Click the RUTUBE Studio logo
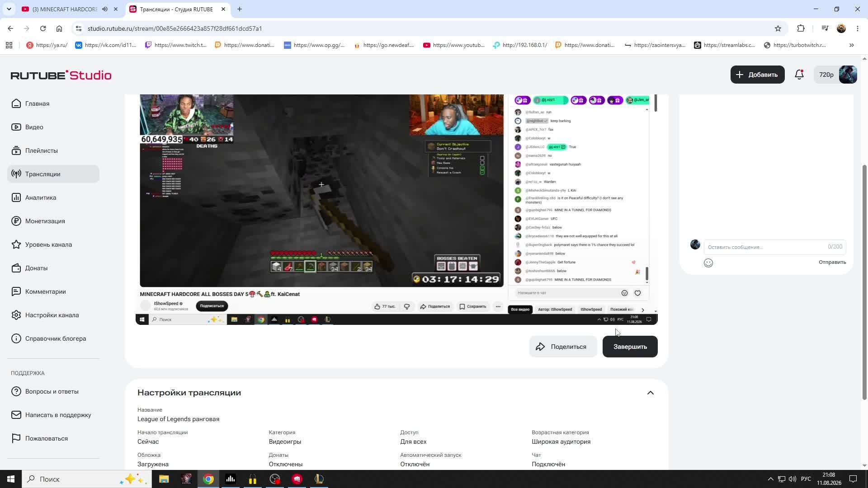Viewport: 868px width, 488px height. click(x=61, y=75)
